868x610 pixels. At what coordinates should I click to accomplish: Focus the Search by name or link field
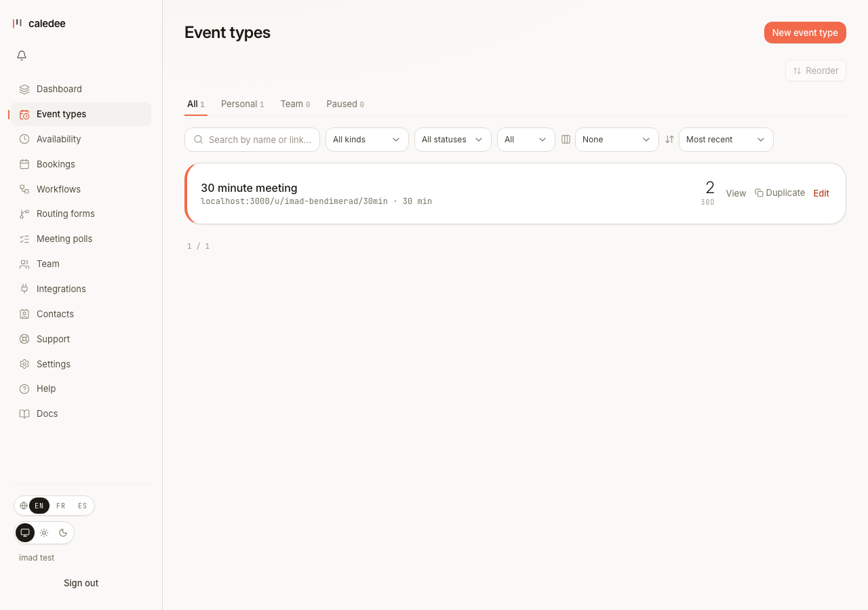[x=252, y=139]
